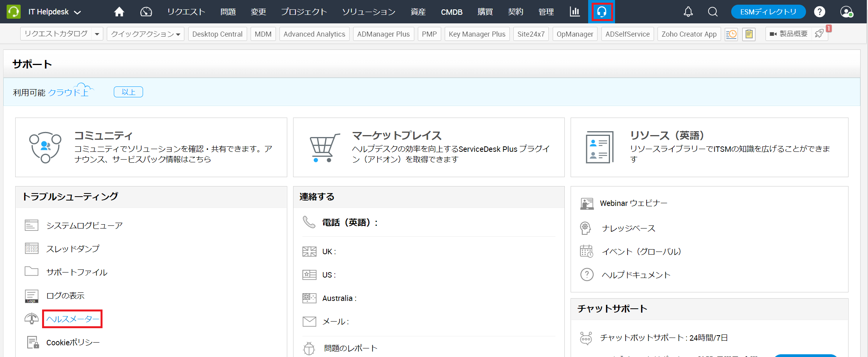The width and height of the screenshot is (868, 357).
Task: Open the システムログビューア link
Action: click(84, 225)
